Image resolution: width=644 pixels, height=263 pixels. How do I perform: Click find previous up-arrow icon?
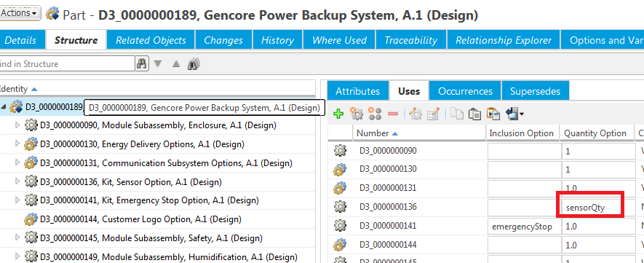pos(176,63)
